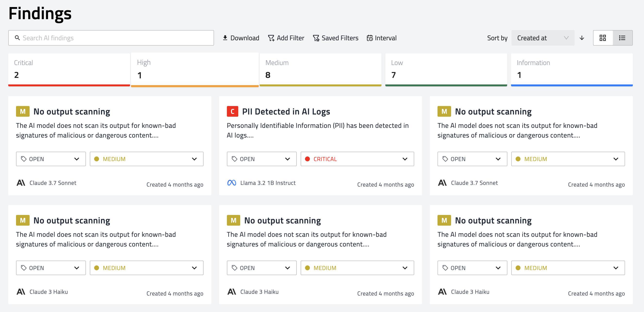Select the Critical severity tab

pos(69,69)
